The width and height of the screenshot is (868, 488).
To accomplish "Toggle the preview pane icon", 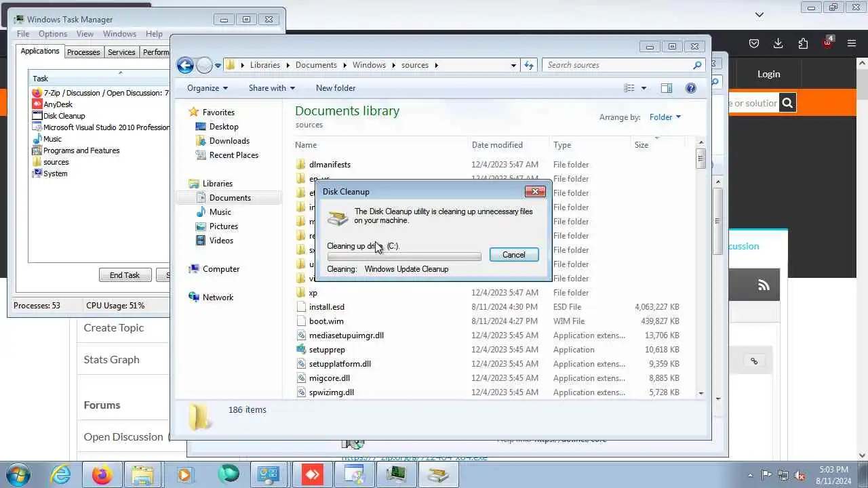I will [667, 88].
